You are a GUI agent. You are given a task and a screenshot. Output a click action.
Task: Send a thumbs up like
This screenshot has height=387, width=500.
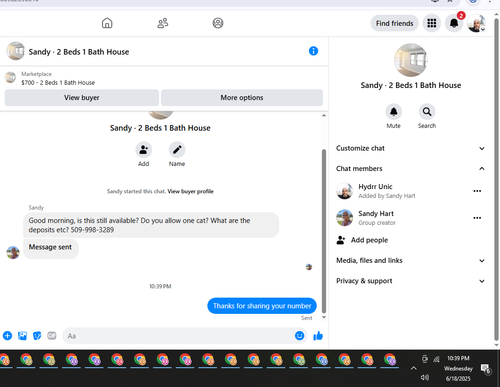[318, 336]
